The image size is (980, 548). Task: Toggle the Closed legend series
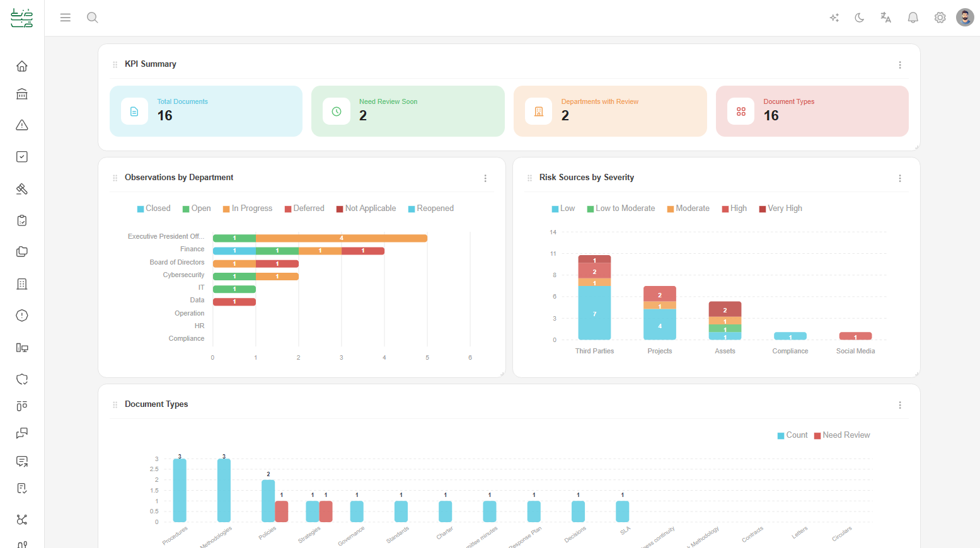154,208
